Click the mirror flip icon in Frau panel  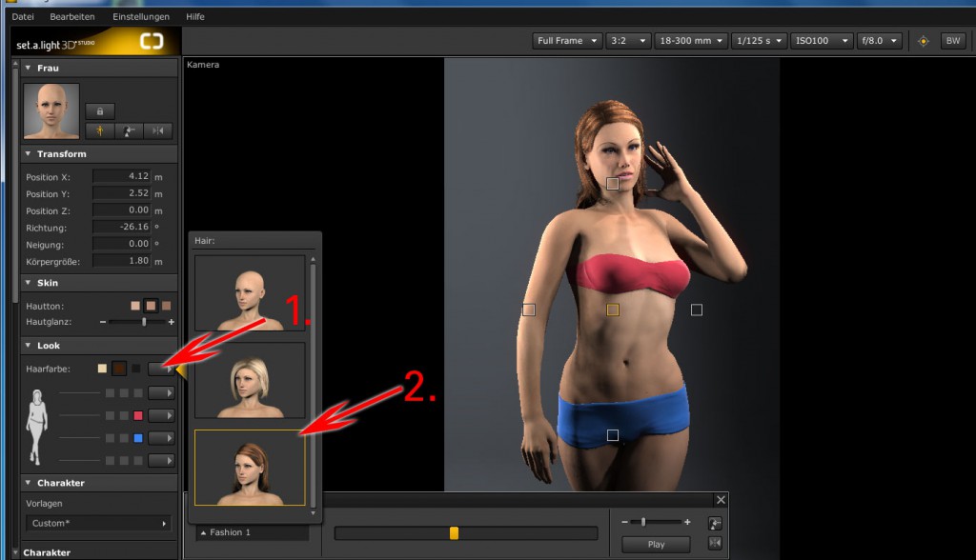[x=158, y=130]
